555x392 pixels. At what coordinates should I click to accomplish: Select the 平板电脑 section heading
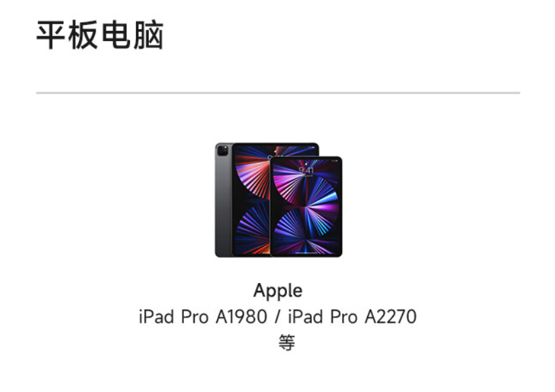click(100, 35)
